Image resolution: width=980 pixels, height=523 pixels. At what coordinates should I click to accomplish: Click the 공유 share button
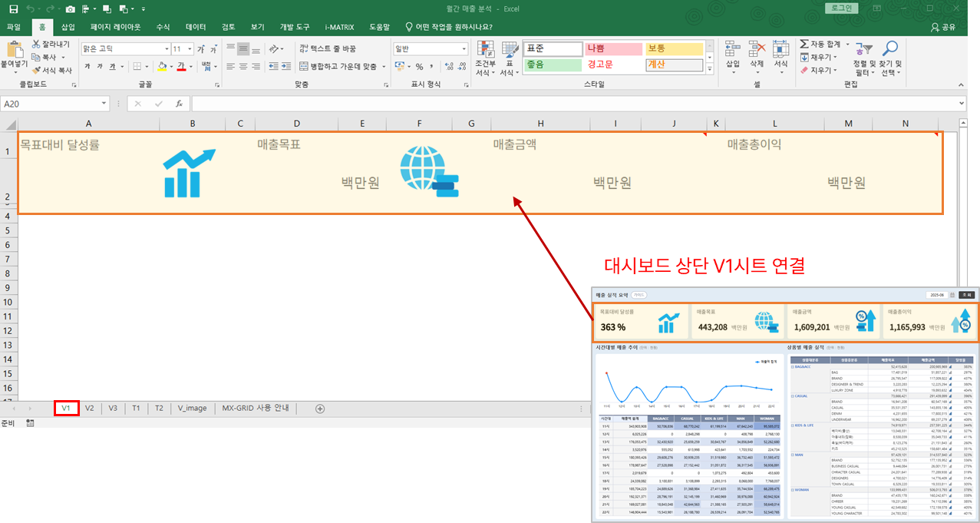(943, 27)
